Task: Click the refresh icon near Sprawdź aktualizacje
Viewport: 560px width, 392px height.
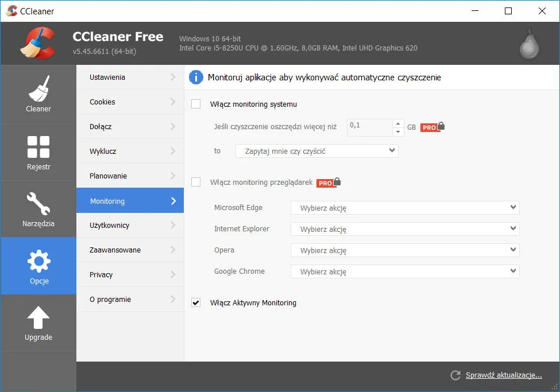Action: [455, 375]
